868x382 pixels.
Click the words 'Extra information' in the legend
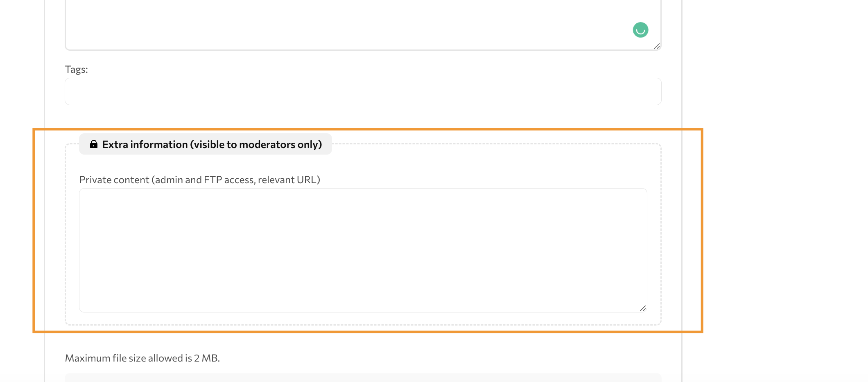145,144
